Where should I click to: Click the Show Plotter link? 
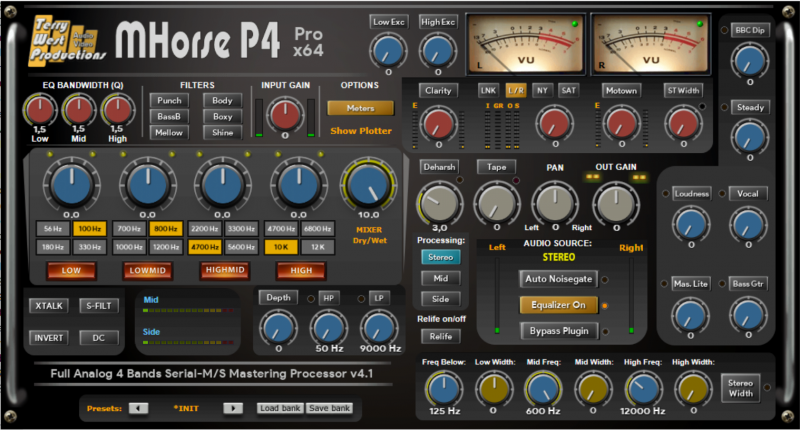361,131
